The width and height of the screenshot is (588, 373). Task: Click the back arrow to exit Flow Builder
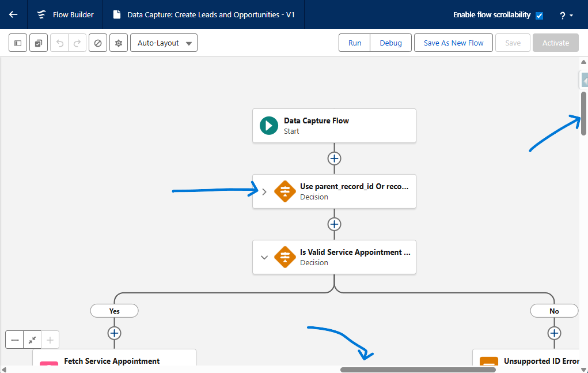point(13,14)
